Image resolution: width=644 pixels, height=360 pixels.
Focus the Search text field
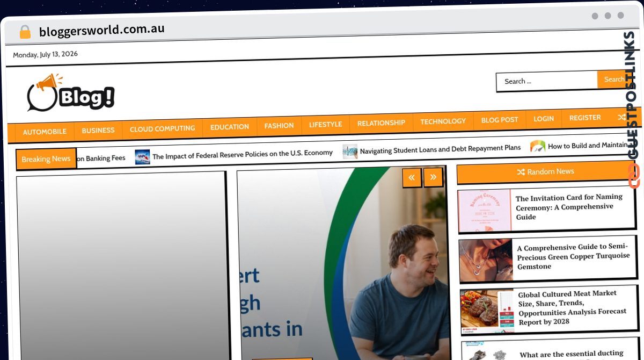547,81
